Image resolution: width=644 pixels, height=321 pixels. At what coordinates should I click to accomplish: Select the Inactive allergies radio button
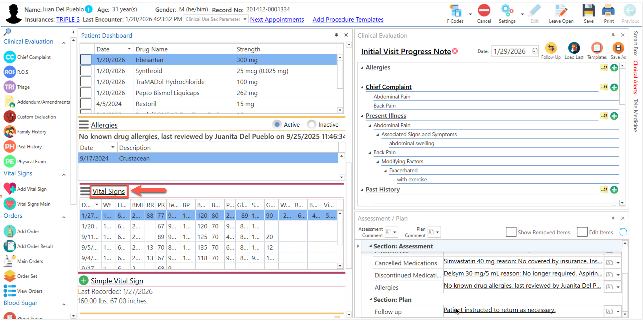click(311, 125)
